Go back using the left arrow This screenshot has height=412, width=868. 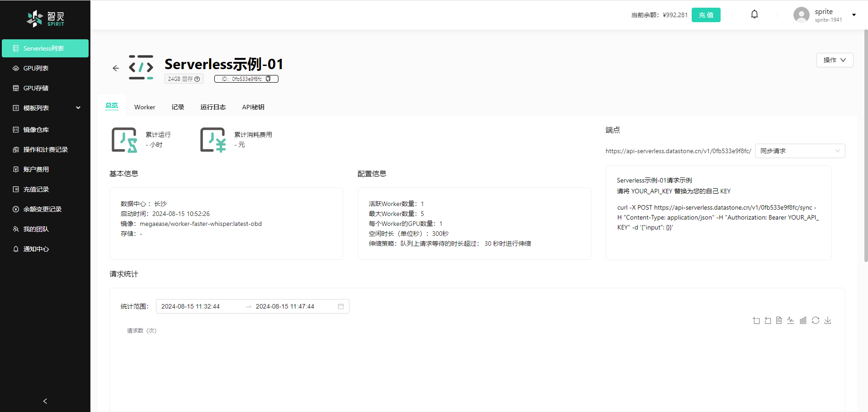(116, 68)
